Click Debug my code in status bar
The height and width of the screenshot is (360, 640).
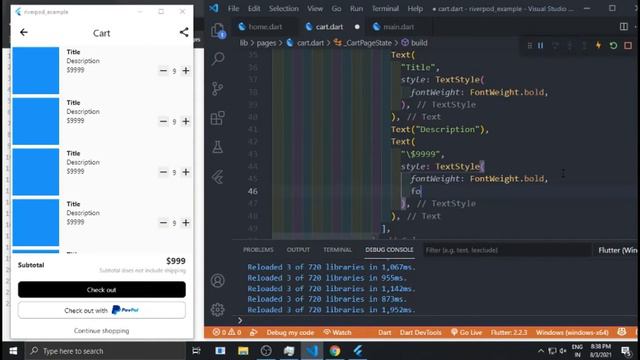tap(290, 332)
